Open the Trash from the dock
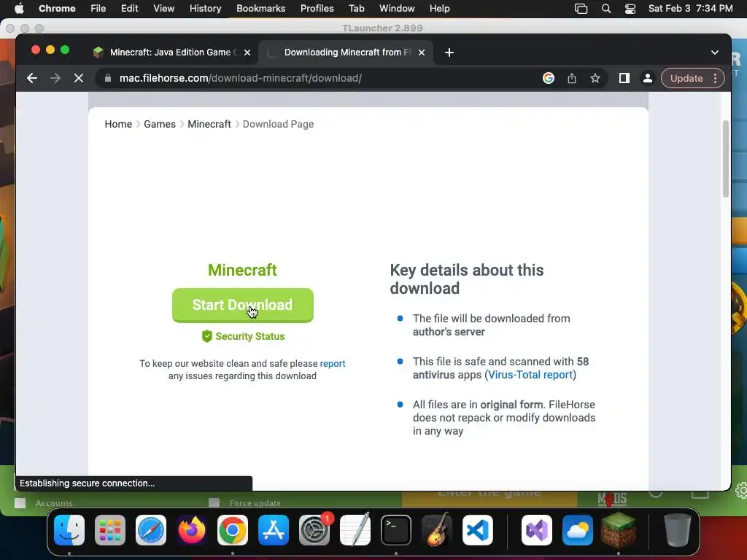The height and width of the screenshot is (560, 747). (x=678, y=529)
